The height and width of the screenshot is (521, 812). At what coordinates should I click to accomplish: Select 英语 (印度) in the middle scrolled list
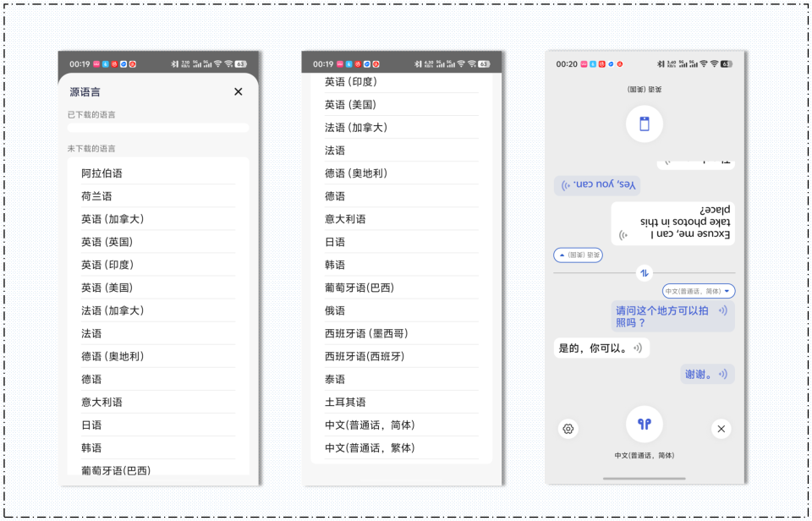pos(401,82)
